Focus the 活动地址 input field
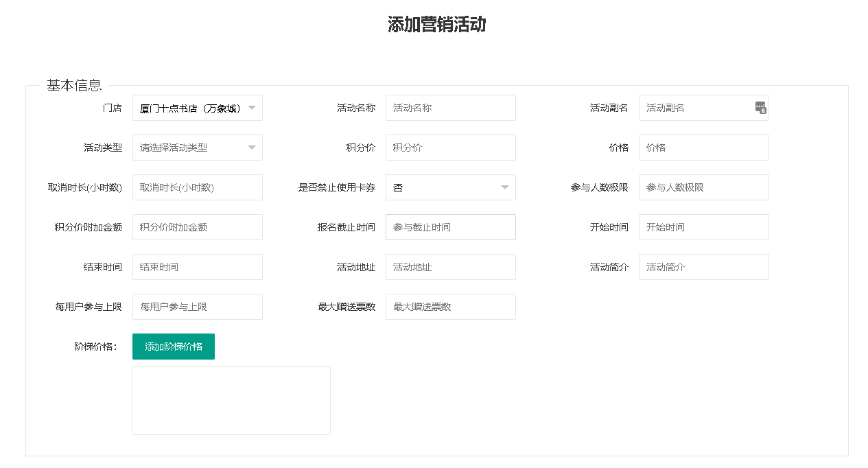This screenshot has width=868, height=468. click(450, 267)
